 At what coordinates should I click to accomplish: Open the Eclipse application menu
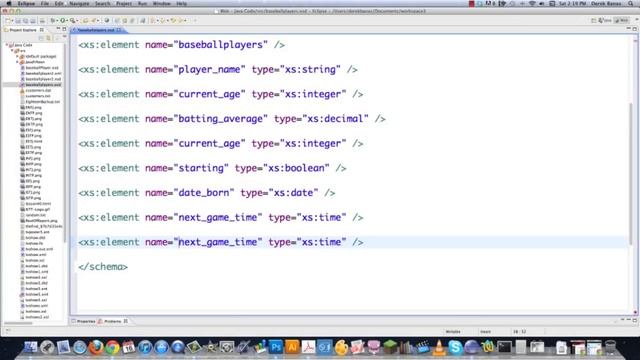pyautogui.click(x=26, y=4)
